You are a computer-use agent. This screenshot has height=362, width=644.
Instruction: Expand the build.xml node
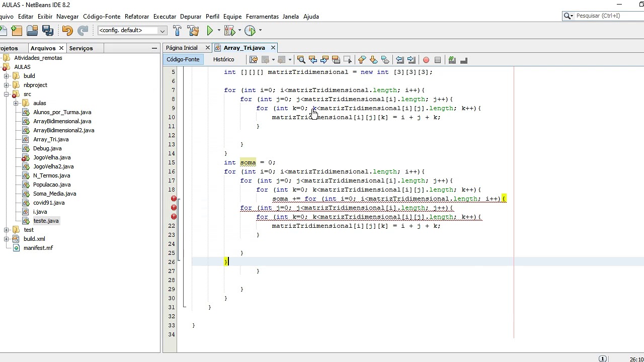pos(7,239)
